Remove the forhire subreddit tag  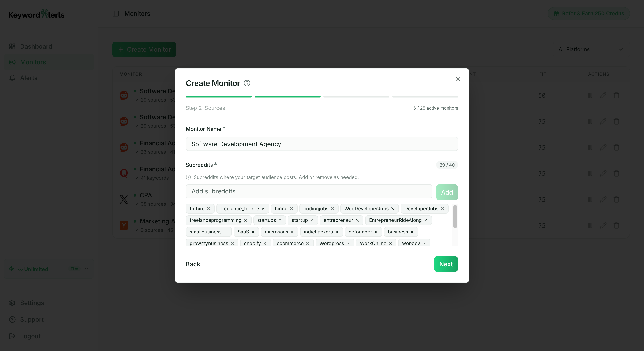209,209
